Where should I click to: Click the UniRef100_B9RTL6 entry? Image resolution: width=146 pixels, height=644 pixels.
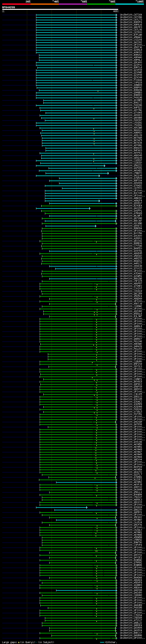(x=131, y=67)
